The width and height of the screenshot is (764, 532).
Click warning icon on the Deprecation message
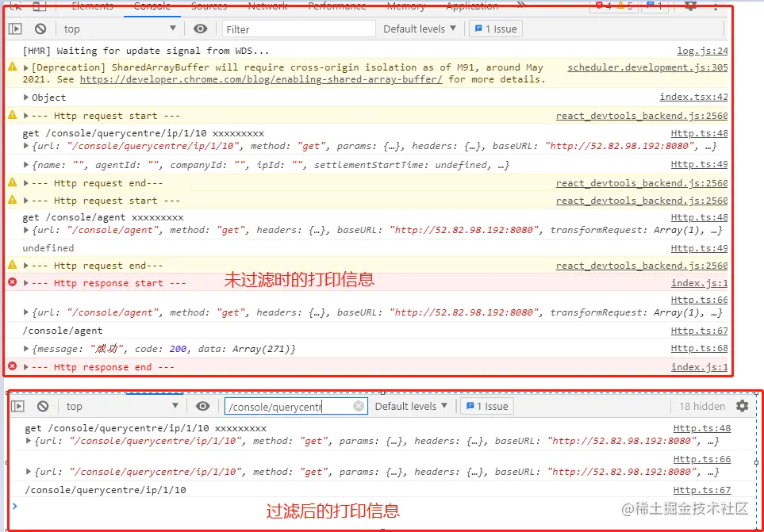point(13,67)
